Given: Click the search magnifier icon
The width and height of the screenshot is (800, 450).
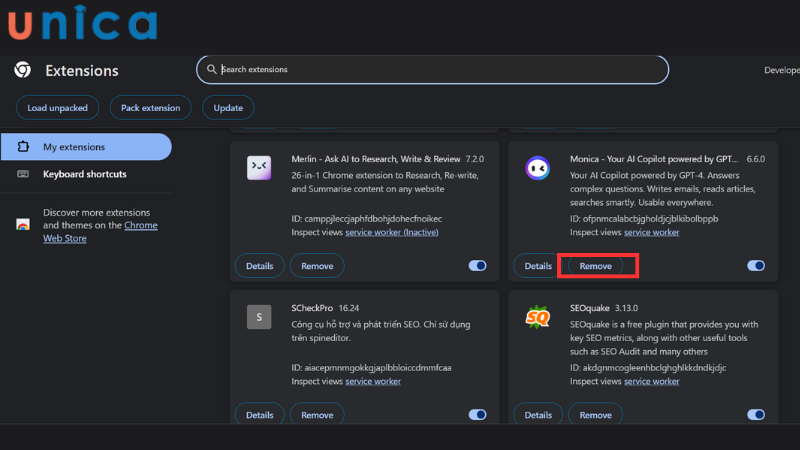Looking at the screenshot, I should [x=211, y=70].
